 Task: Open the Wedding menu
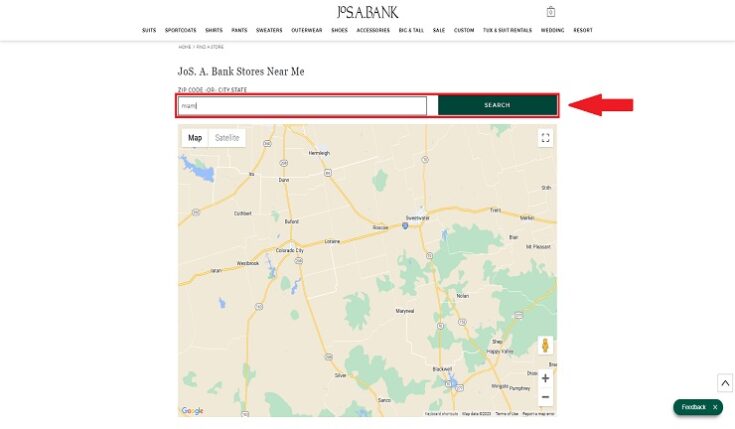pyautogui.click(x=553, y=30)
